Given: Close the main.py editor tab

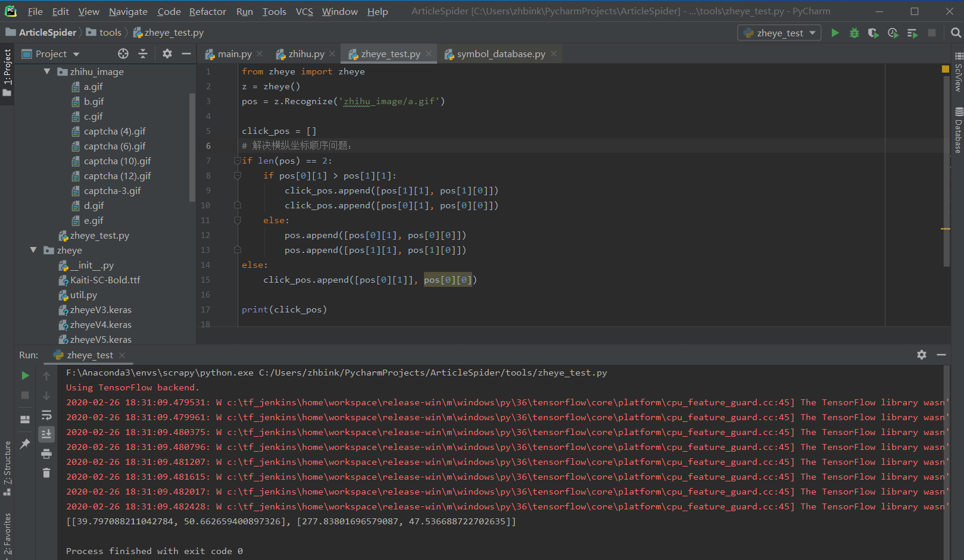Looking at the screenshot, I should click(260, 54).
